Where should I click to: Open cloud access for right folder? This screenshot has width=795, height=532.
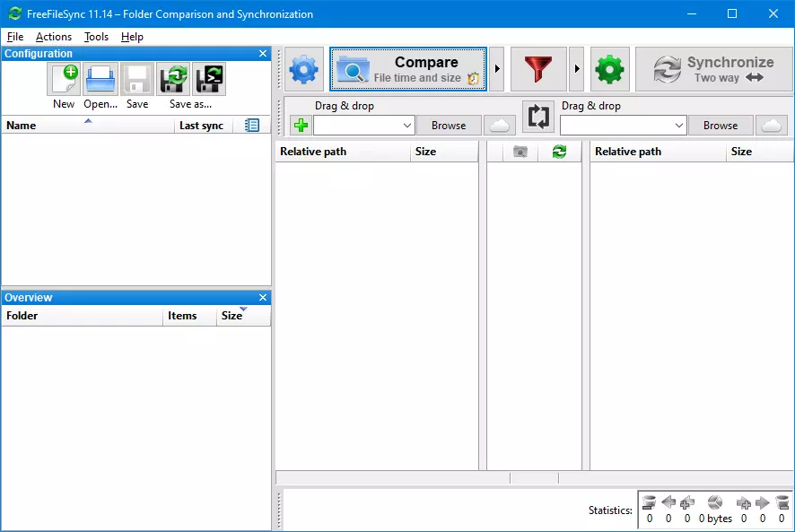coord(772,126)
